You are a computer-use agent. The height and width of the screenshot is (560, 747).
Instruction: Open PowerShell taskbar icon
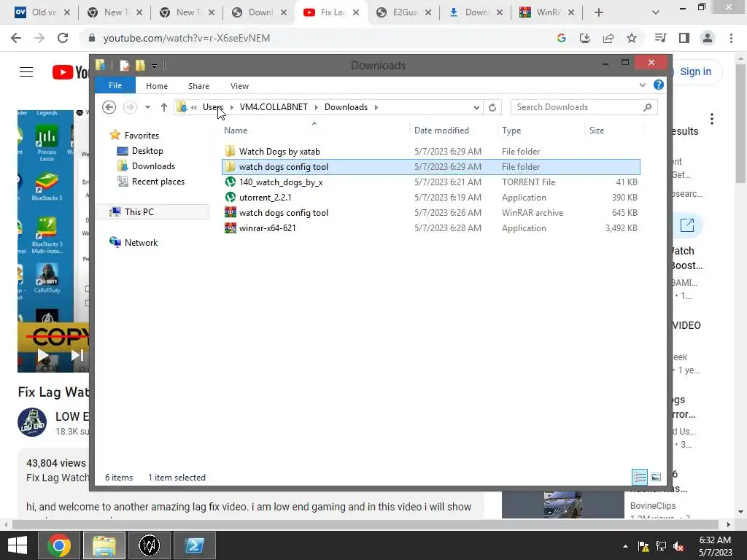(x=194, y=545)
